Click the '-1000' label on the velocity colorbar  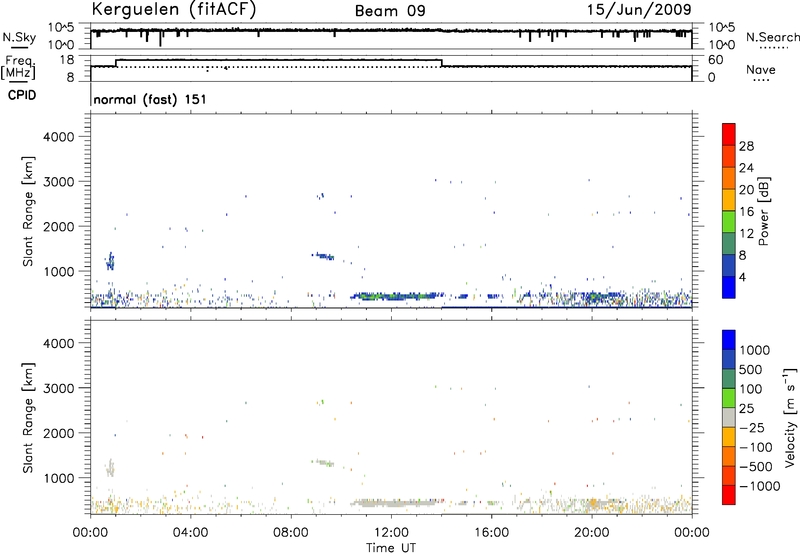coord(759,486)
